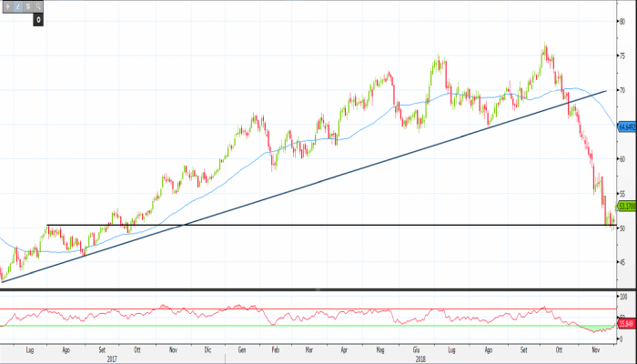Viewport: 637px width, 364px height.
Task: Click the 'Nov' 2018 month marker
Action: click(x=596, y=349)
